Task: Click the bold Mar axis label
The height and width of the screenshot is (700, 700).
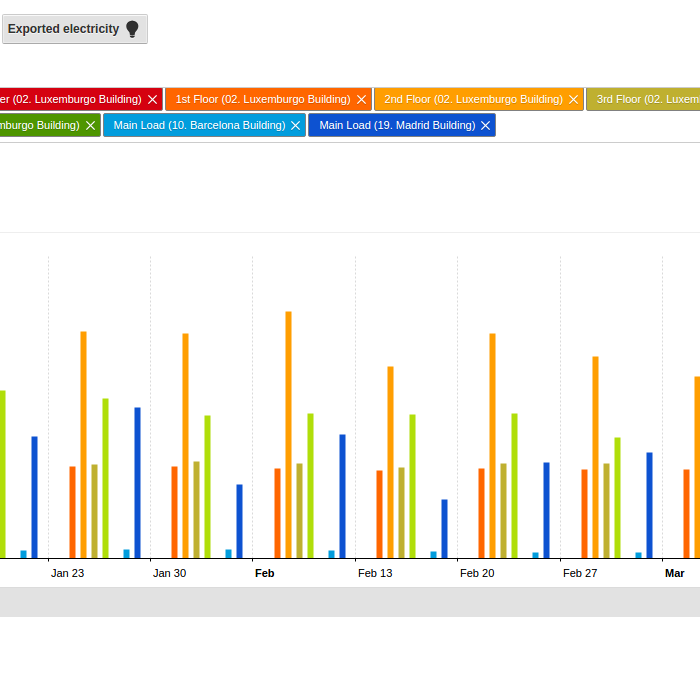Action: point(675,573)
